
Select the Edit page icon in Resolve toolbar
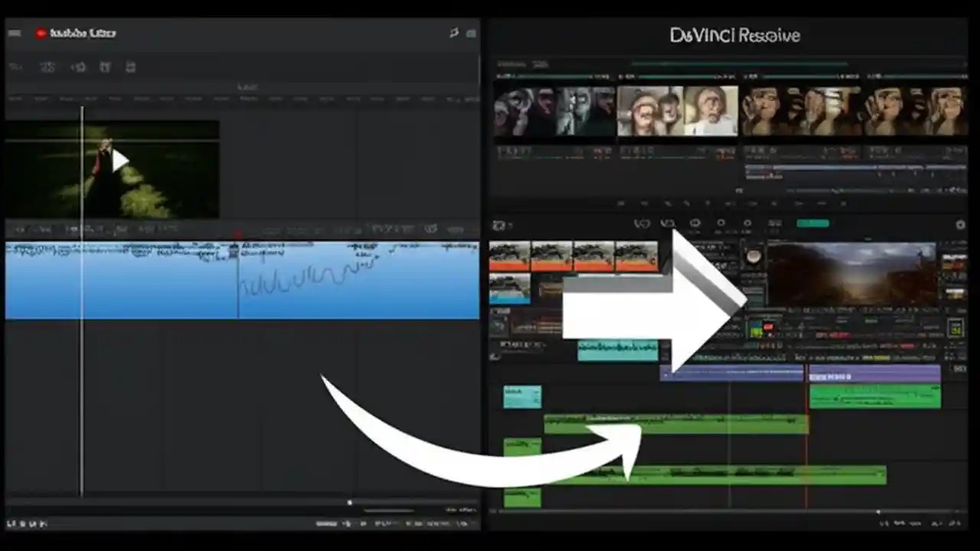[x=669, y=223]
